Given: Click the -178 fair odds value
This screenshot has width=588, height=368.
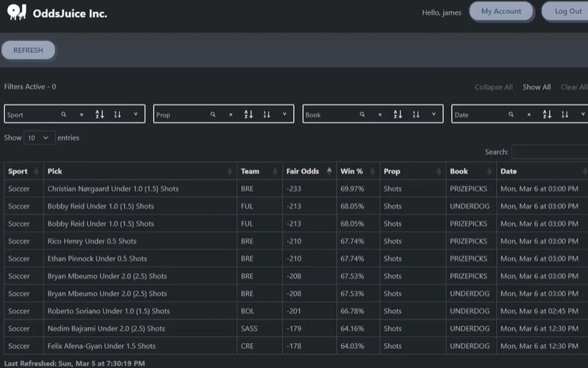Looking at the screenshot, I should 293,346.
